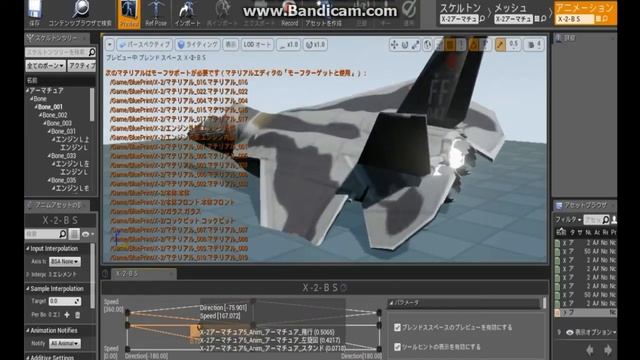Click the Target weight speed value field
Screen dimensions: 640x360
pos(65,301)
